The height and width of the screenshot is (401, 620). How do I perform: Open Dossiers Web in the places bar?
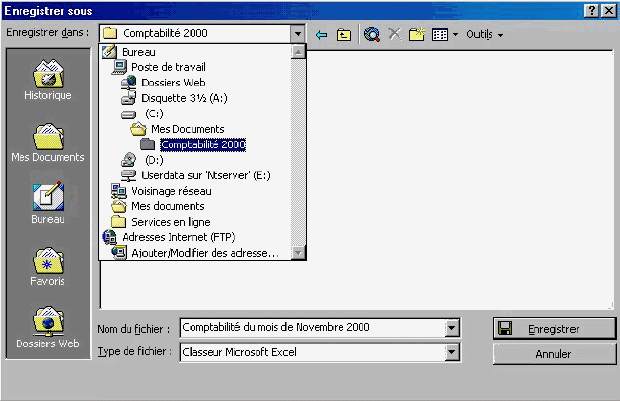coord(48,327)
